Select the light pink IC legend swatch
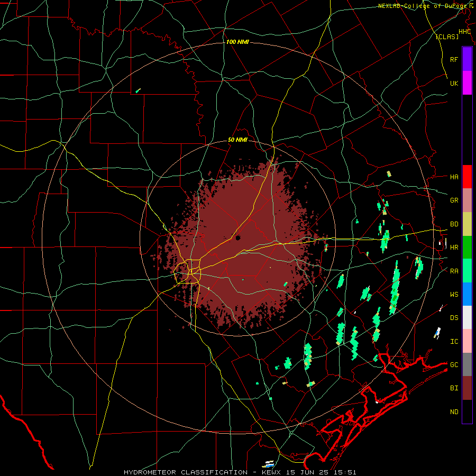Image resolution: width=476 pixels, height=476 pixels. [467, 341]
